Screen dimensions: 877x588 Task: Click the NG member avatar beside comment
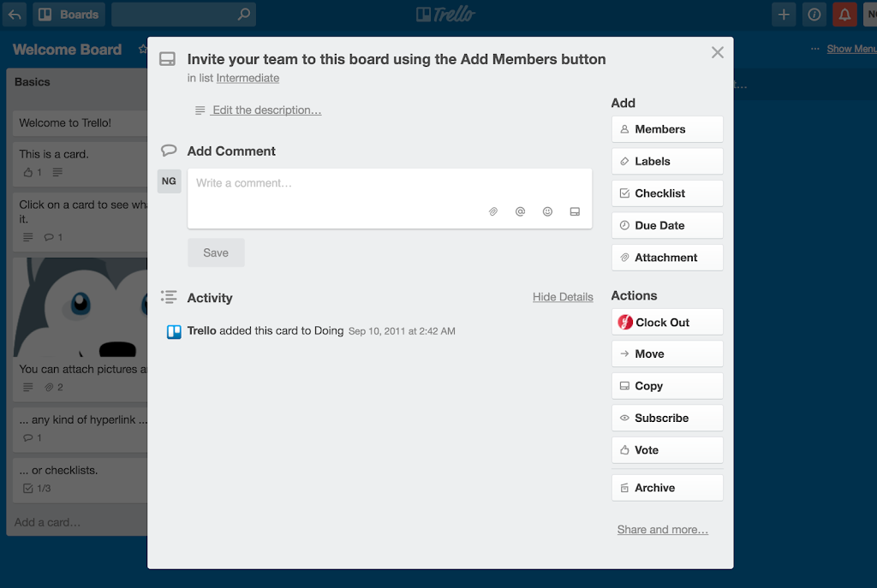[169, 181]
